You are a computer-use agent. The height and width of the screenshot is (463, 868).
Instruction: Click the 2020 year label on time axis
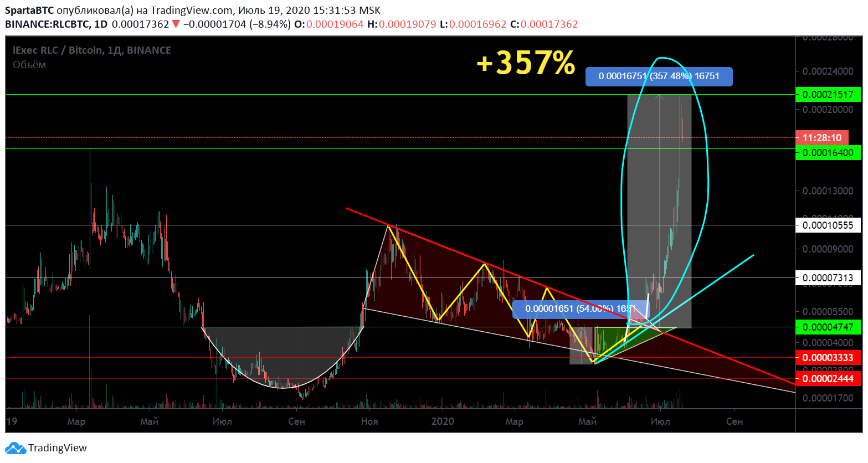point(443,421)
